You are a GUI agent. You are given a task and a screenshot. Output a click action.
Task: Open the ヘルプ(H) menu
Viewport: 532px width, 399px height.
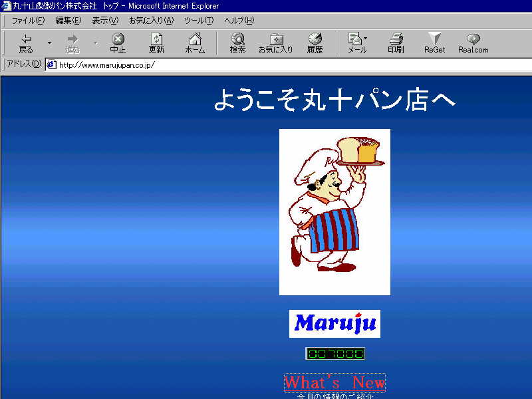239,21
